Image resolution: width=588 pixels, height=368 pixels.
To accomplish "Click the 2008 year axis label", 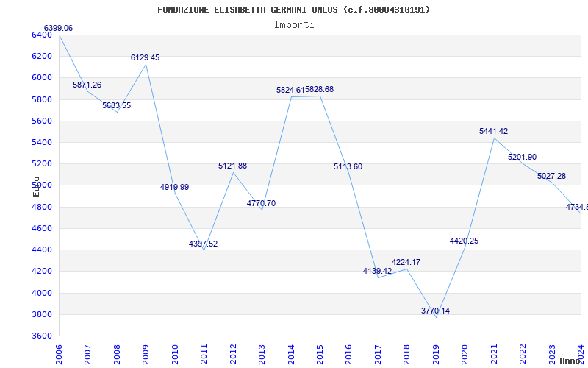I will pos(117,354).
